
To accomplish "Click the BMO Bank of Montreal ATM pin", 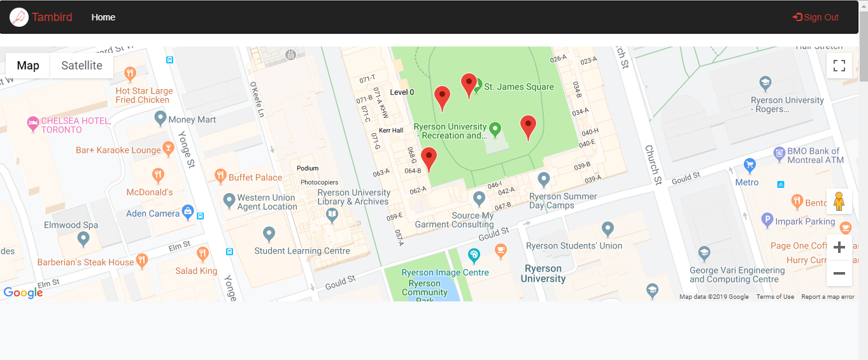I will point(779,153).
